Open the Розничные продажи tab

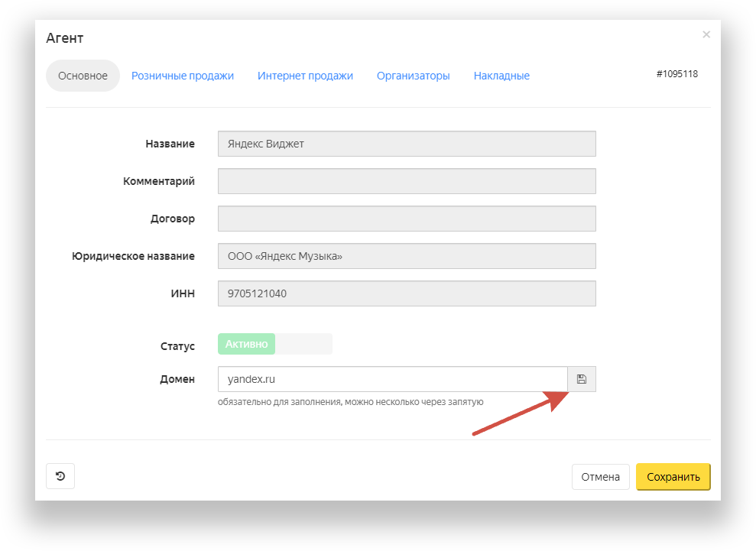coord(182,76)
